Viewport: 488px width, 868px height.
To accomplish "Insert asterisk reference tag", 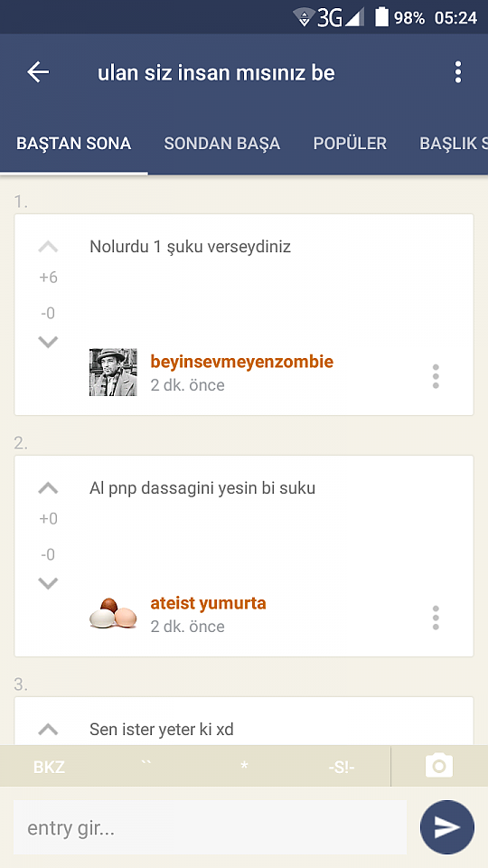I will 244,766.
